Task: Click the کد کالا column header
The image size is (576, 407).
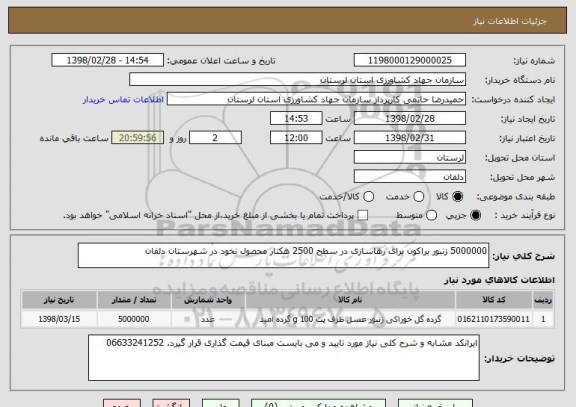Action: (x=494, y=300)
